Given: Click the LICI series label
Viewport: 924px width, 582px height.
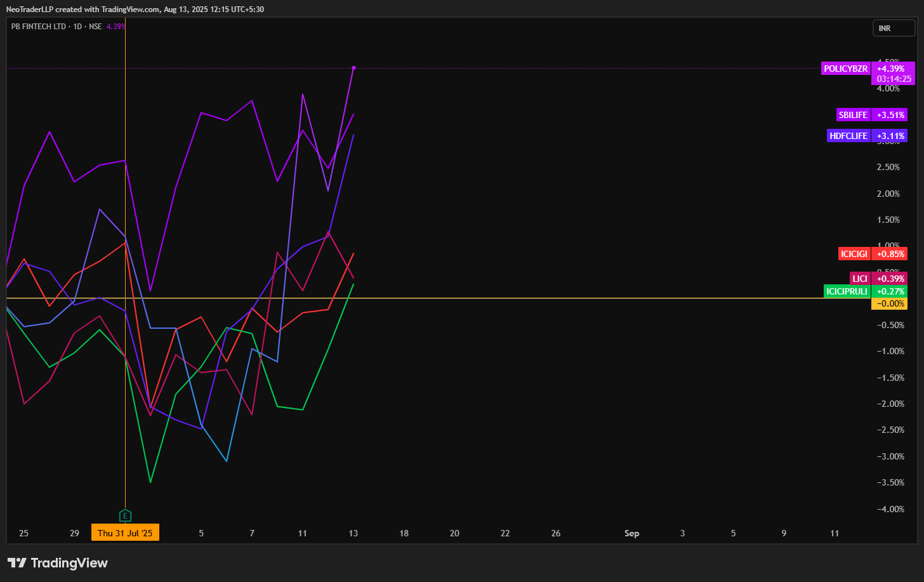Looking at the screenshot, I should click(860, 279).
